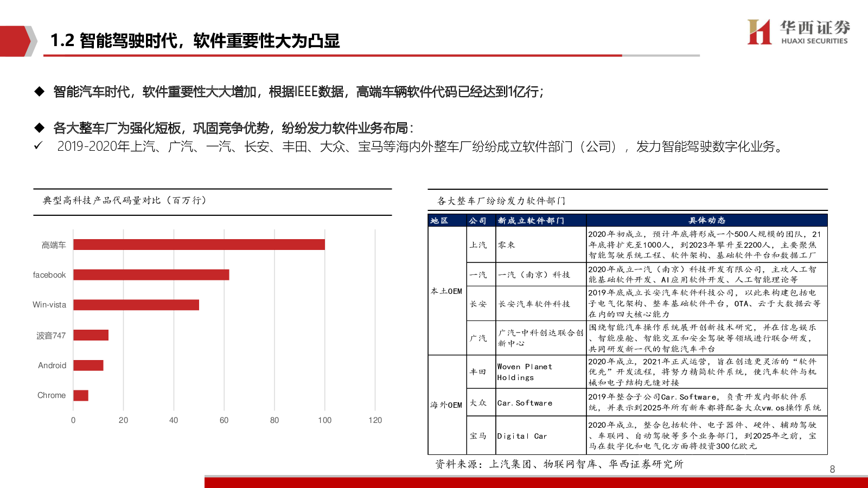
Task: Click the red arrow icon beside slide title
Action: [x=18, y=41]
